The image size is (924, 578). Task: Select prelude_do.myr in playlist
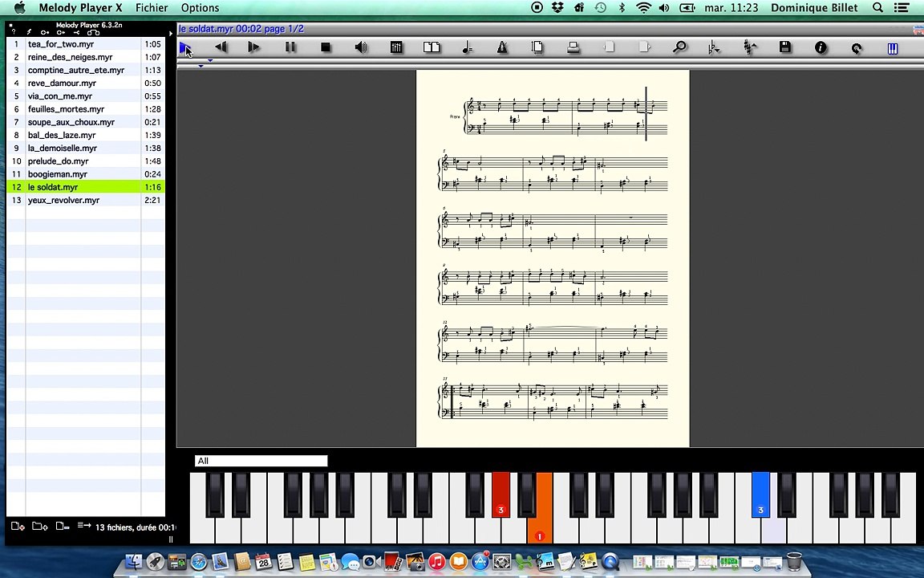click(x=86, y=161)
